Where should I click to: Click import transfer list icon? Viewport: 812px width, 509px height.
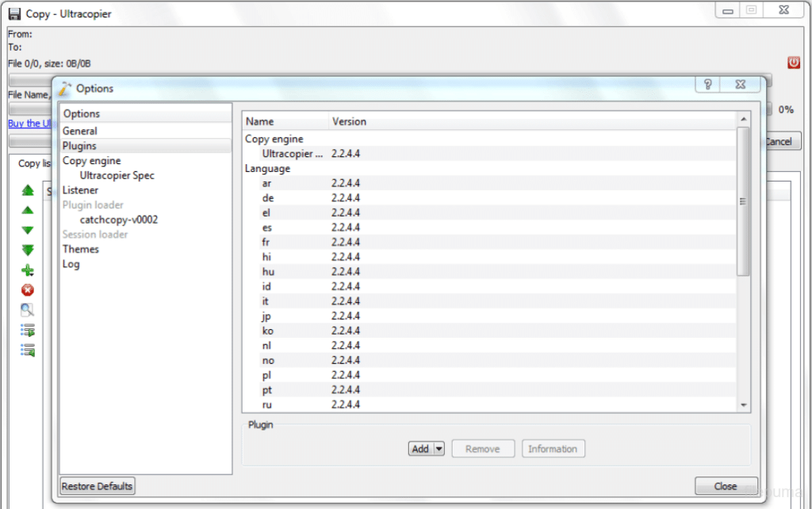[28, 350]
